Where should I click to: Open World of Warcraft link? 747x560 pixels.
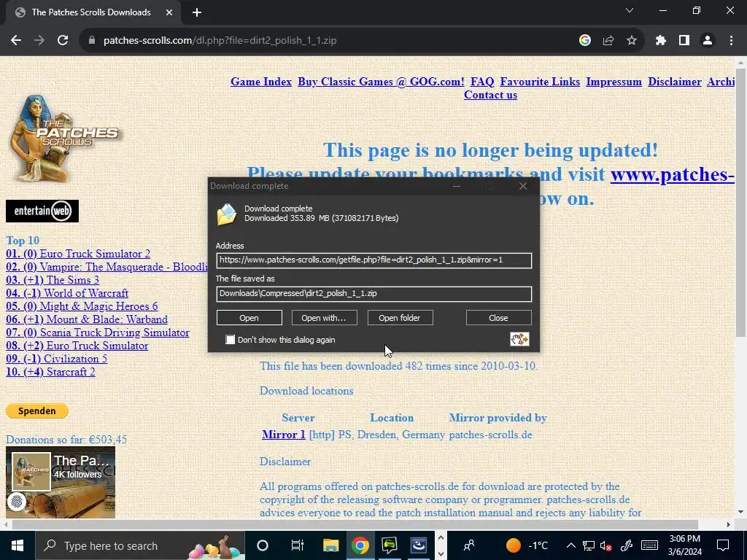pyautogui.click(x=66, y=293)
